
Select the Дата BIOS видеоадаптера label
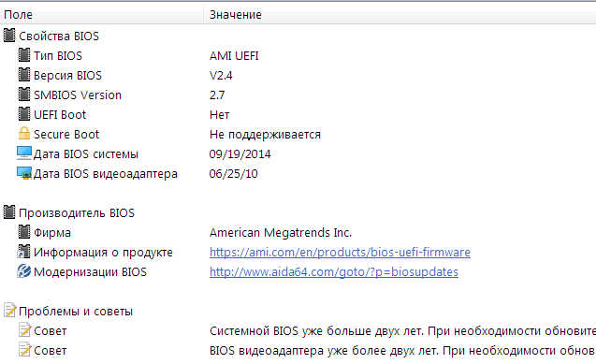pyautogui.click(x=106, y=174)
